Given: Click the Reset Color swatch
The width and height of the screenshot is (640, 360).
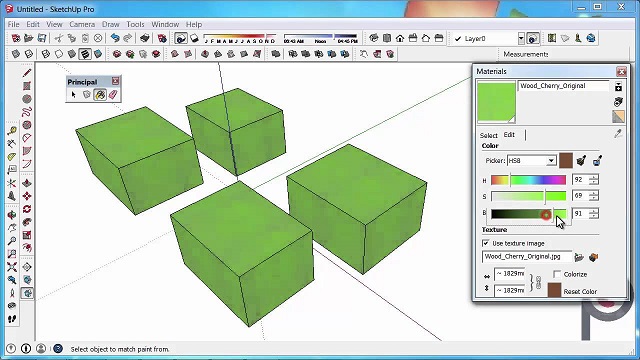Looking at the screenshot, I should tap(554, 290).
